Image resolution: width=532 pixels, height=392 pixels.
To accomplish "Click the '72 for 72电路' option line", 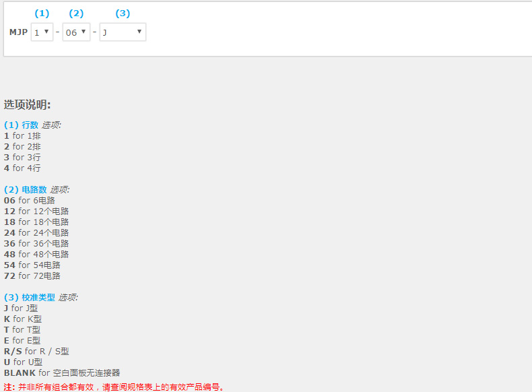I will (32, 275).
